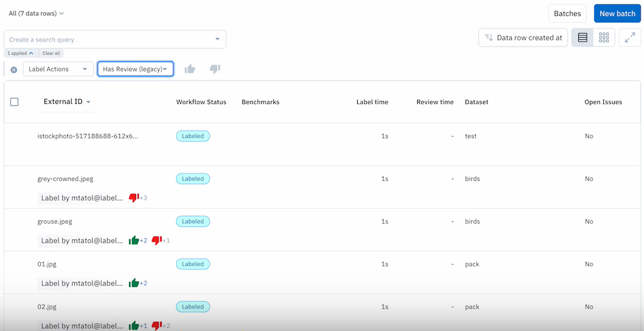Click the Workflow Status column header

[201, 102]
